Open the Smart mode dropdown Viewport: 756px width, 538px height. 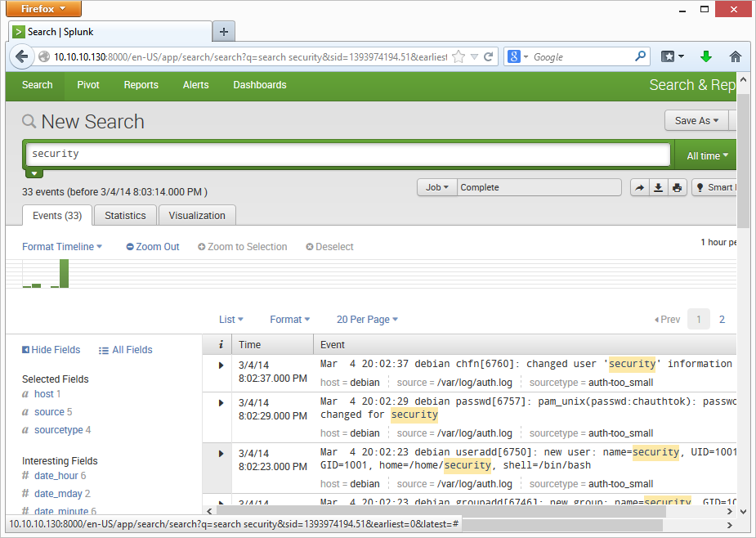pos(714,188)
